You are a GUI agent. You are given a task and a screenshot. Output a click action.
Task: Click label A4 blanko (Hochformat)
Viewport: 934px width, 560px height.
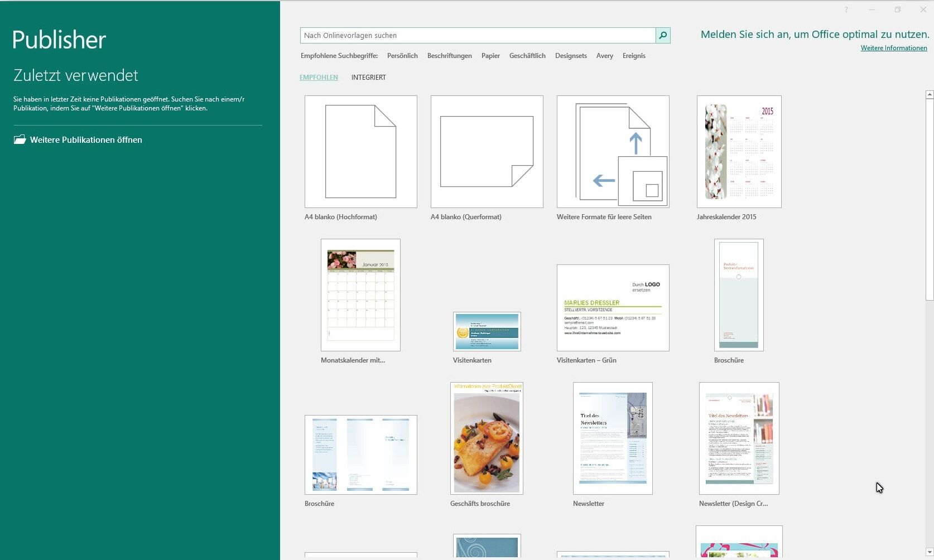pos(341,217)
